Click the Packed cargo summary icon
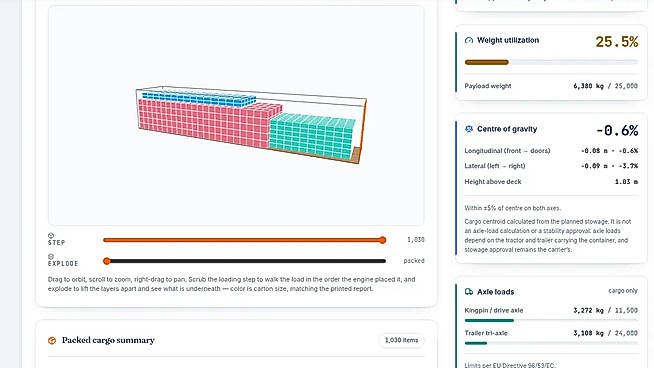Viewport: 654px width, 368px height. tap(52, 340)
